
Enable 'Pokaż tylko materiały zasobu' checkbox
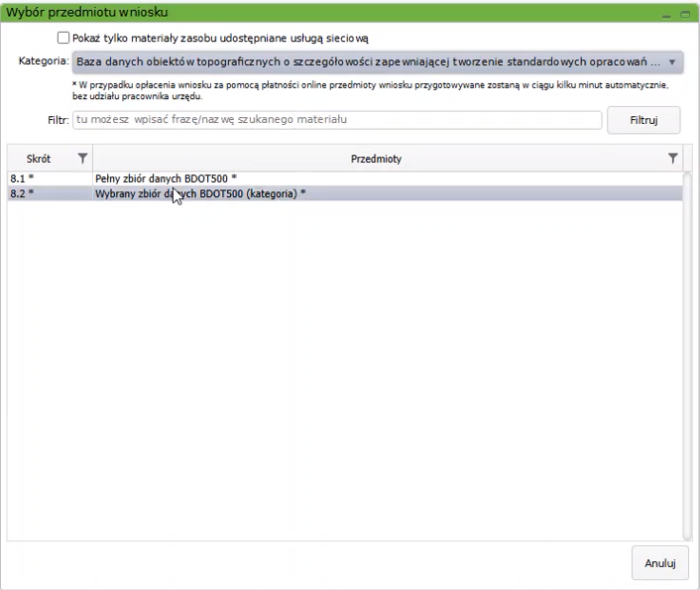(63, 38)
